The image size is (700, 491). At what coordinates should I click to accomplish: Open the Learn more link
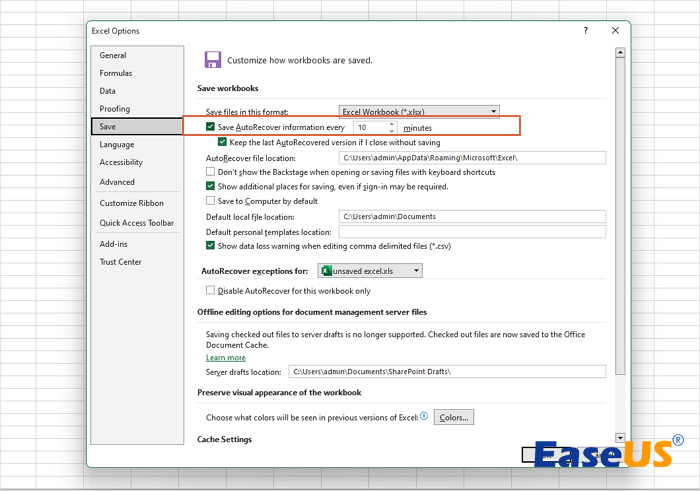coord(226,358)
